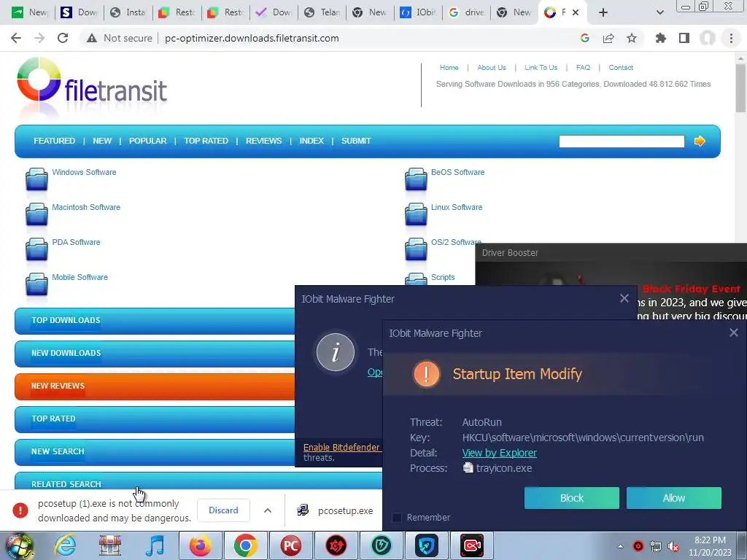
Task: Show hidden system tray icons
Action: tap(620, 546)
